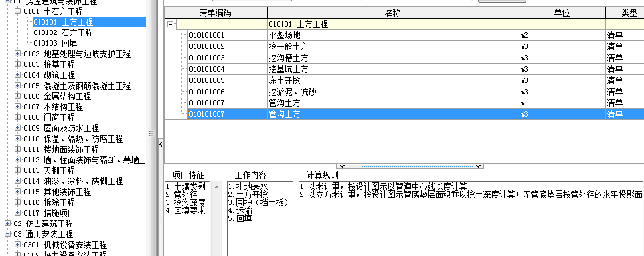This screenshot has width=644, height=256.
Task: Click the 010101 土方工程 group header row
Action: coord(410,24)
